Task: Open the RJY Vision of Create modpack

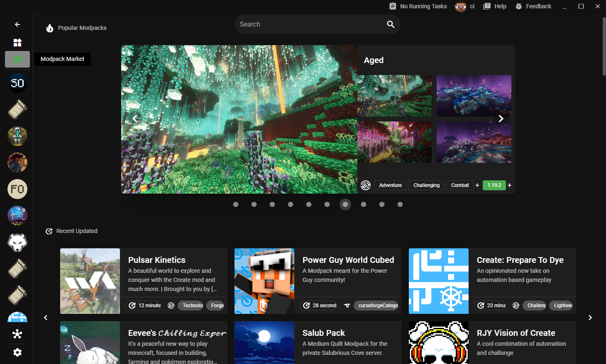Action: [492, 342]
